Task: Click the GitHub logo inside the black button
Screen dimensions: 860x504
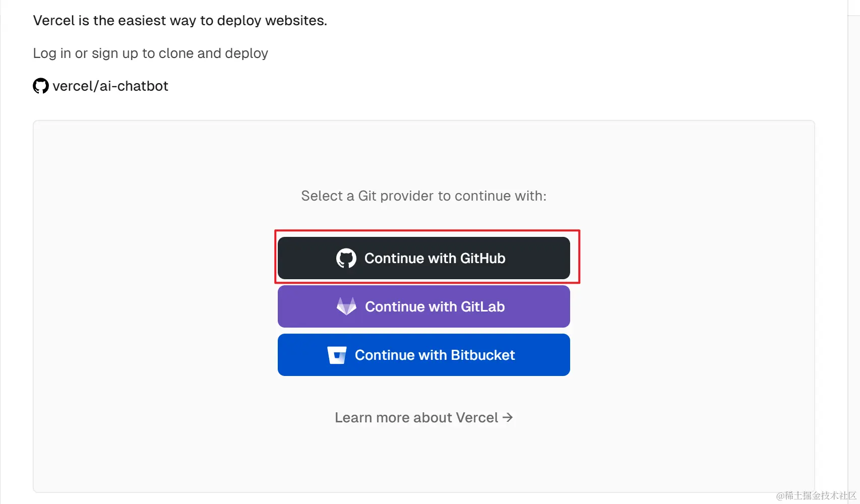Action: point(346,258)
